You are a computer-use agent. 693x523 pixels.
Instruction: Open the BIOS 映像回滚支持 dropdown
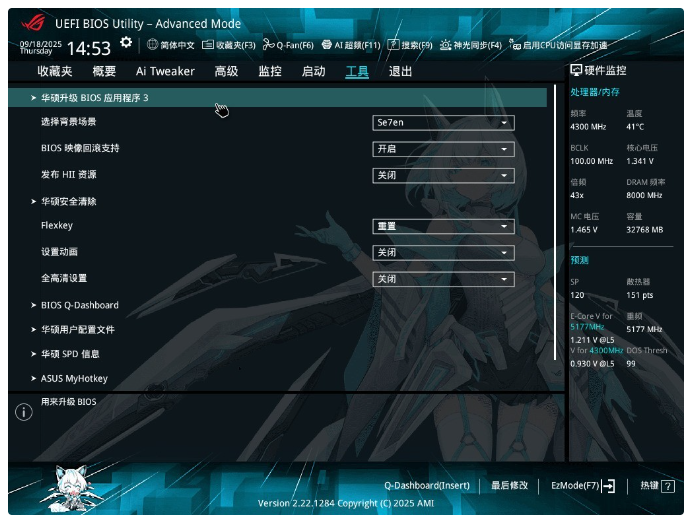[443, 149]
